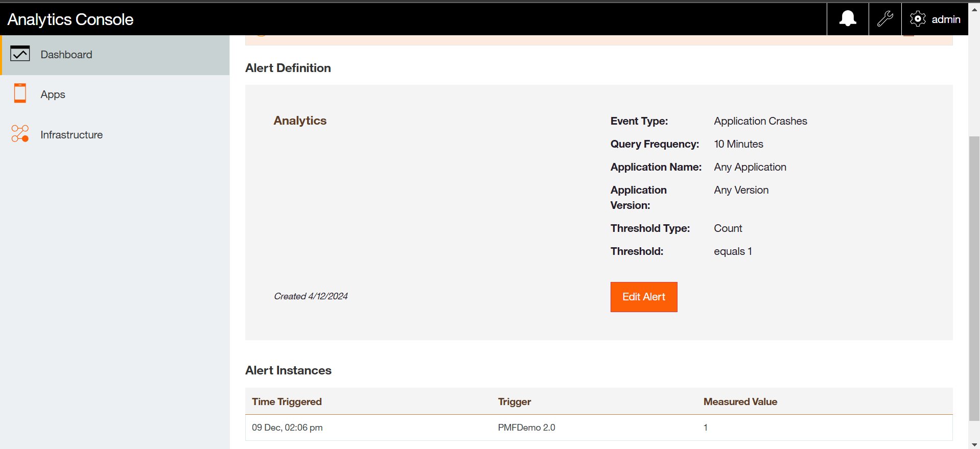Select the 09 Dec, 02:06 pm timestamp
Screen dimensions: 980x449
click(x=287, y=428)
